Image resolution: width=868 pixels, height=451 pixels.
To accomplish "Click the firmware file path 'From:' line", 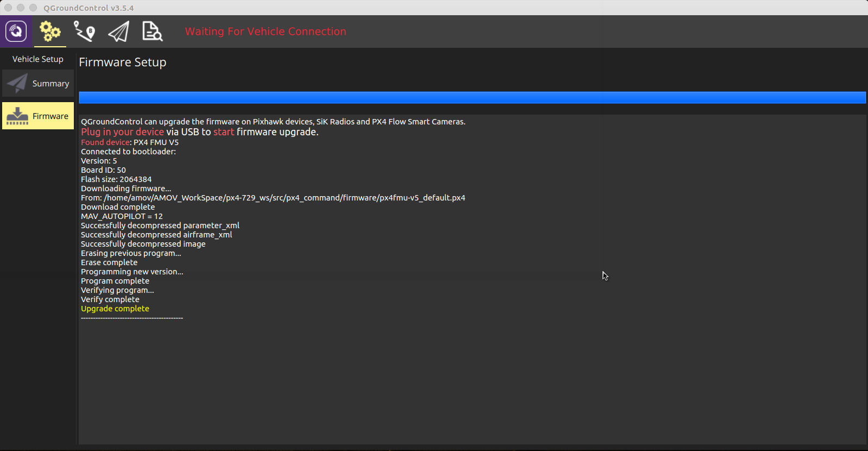I will click(x=273, y=198).
